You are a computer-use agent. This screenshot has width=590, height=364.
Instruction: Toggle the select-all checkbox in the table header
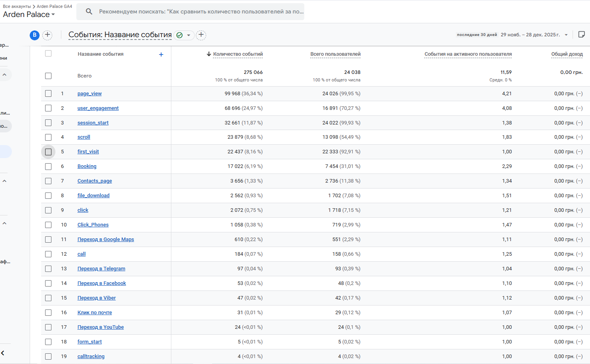point(48,54)
